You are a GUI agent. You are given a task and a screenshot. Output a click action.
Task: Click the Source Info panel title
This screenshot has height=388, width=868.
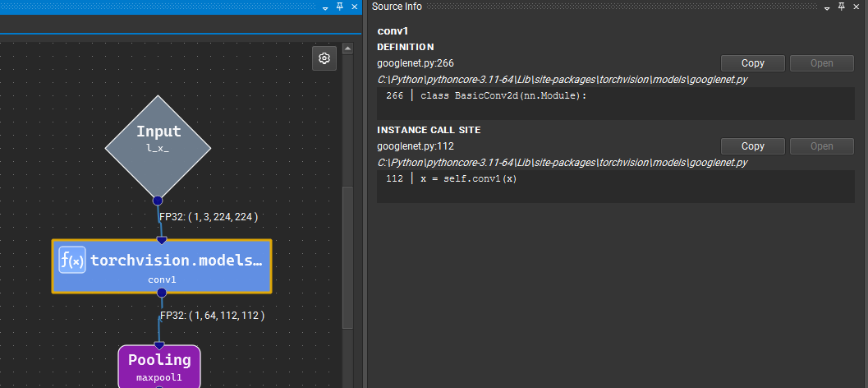[x=397, y=7]
